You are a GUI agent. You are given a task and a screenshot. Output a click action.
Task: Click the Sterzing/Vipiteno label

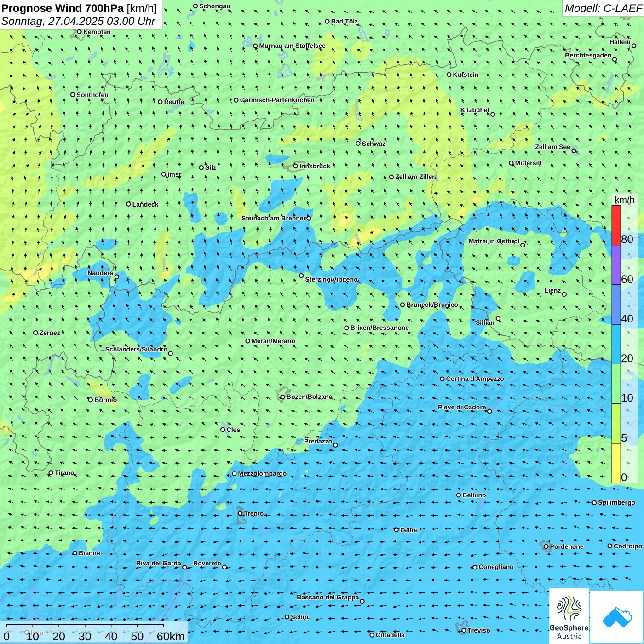click(x=332, y=279)
